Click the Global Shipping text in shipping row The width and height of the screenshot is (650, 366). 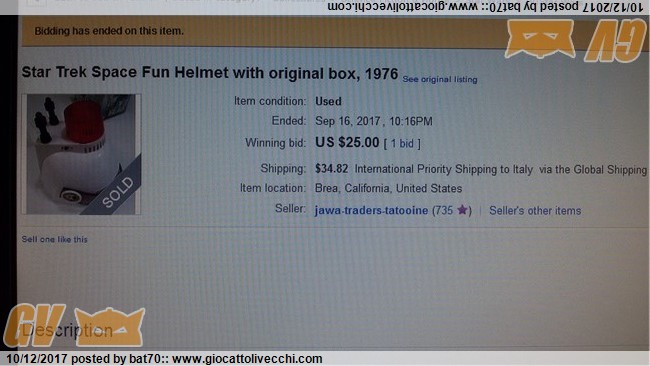point(610,170)
